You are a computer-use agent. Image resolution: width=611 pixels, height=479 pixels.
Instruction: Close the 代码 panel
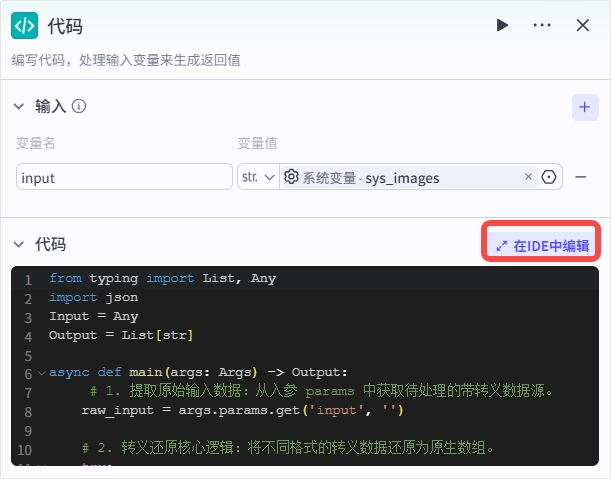coord(583,25)
